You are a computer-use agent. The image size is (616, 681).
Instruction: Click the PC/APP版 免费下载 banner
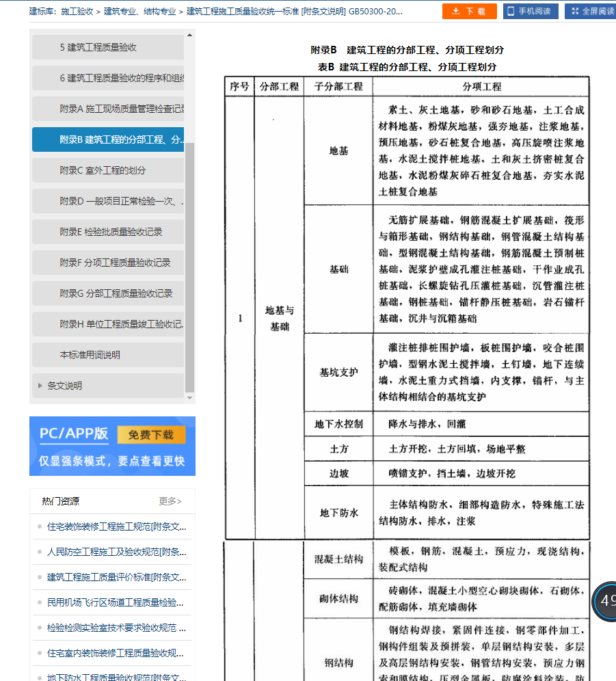coord(112,446)
